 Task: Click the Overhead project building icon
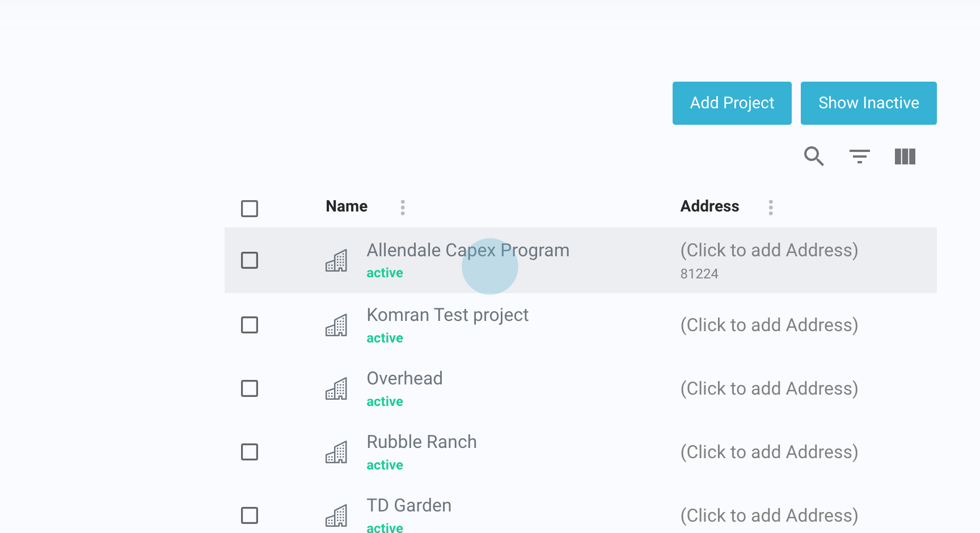click(x=336, y=389)
